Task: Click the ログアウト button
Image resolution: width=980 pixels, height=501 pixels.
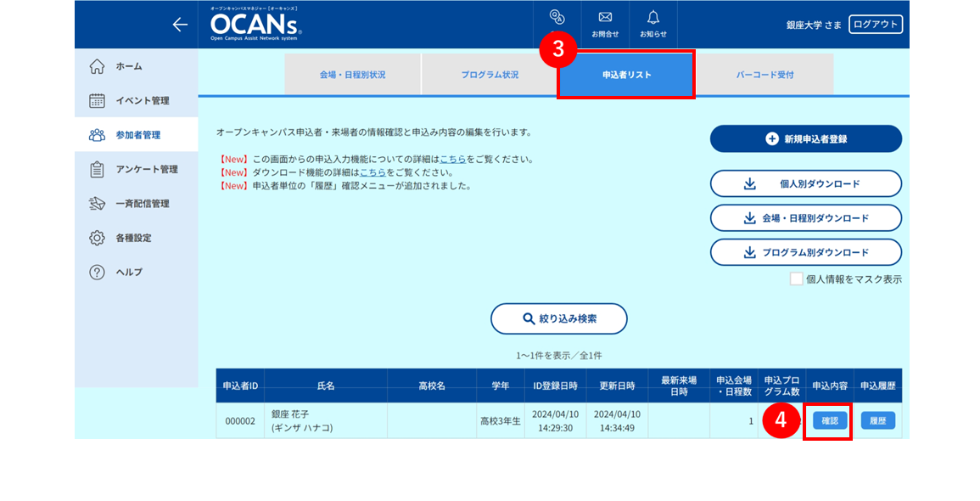Action: [875, 25]
